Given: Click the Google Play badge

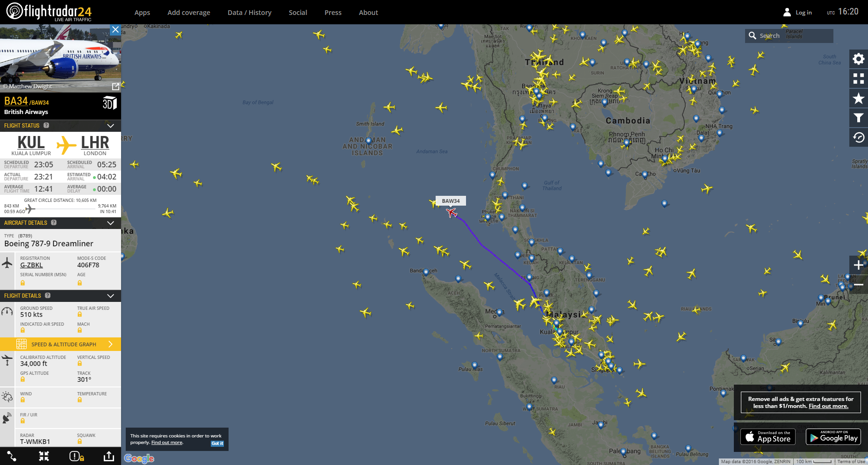Looking at the screenshot, I should pos(833,437).
